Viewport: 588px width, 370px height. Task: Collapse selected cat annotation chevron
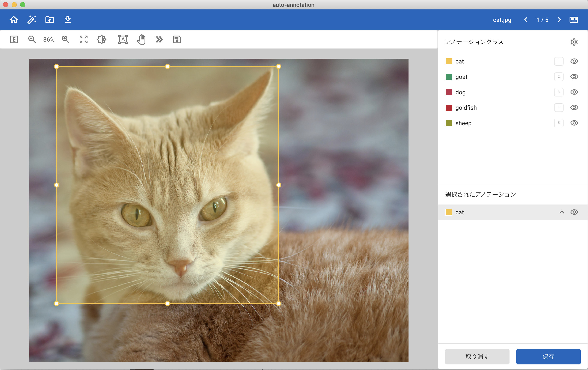(562, 212)
